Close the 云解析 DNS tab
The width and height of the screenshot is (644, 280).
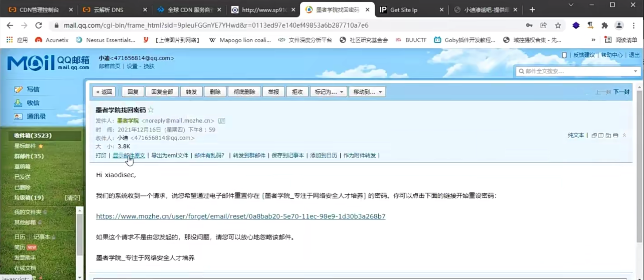145,10
